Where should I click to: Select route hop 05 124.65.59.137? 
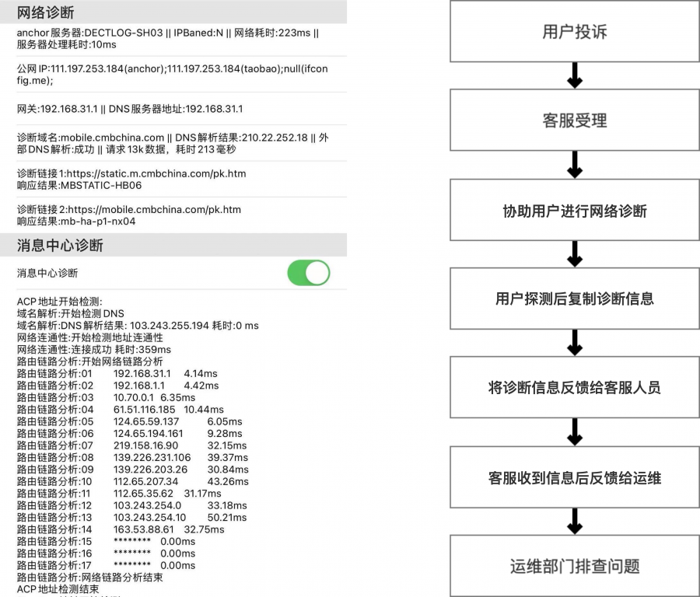tap(129, 421)
